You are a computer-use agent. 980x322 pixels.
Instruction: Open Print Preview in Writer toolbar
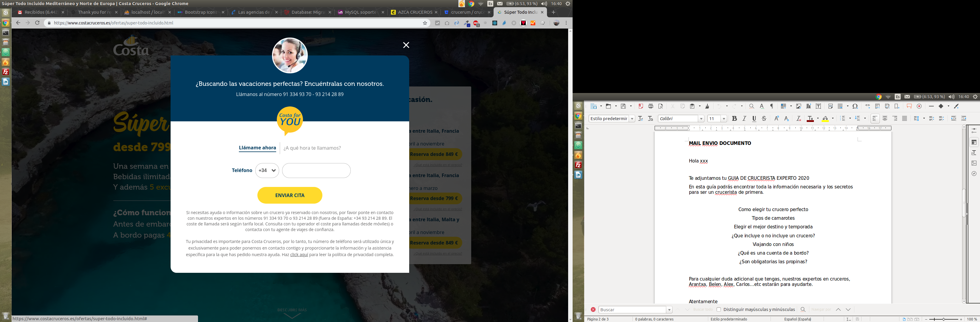pyautogui.click(x=661, y=106)
